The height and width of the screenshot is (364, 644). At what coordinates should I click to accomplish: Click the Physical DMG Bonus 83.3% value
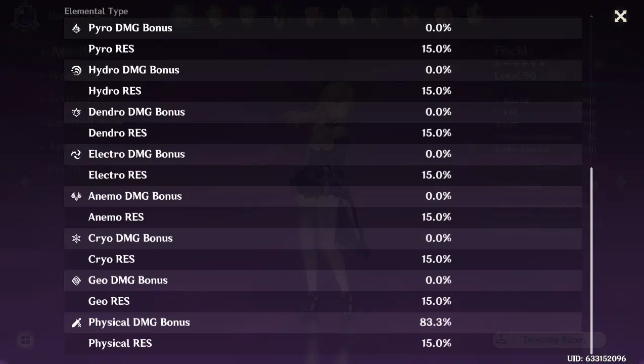(436, 322)
